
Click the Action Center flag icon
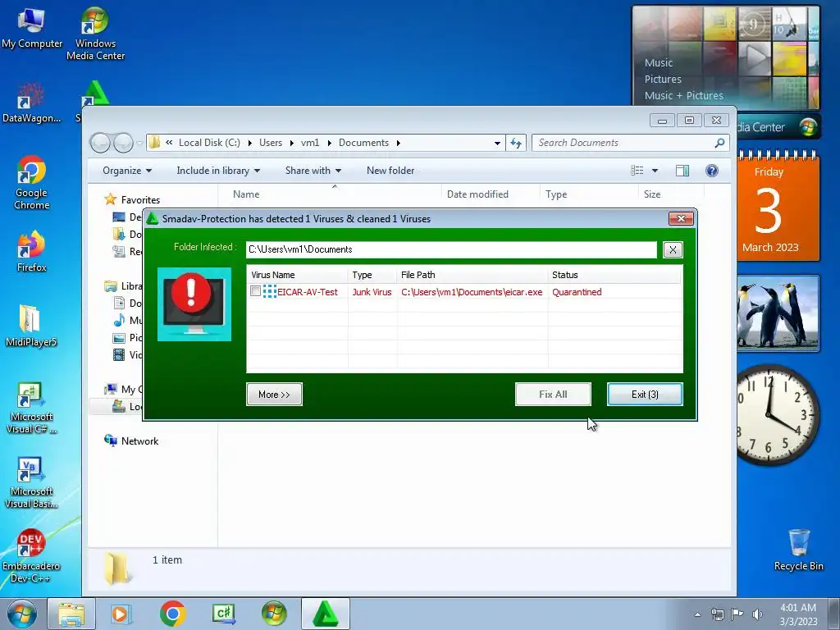[737, 614]
